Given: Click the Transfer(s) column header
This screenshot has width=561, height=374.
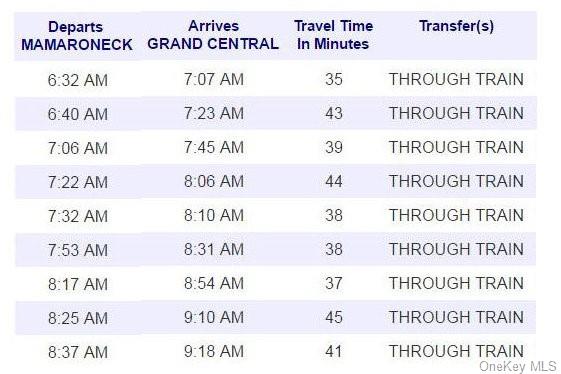Looking at the screenshot, I should pyautogui.click(x=457, y=26).
